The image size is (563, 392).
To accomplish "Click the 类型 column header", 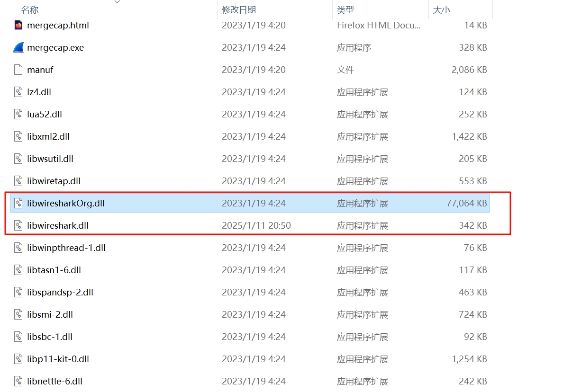I will click(x=345, y=9).
